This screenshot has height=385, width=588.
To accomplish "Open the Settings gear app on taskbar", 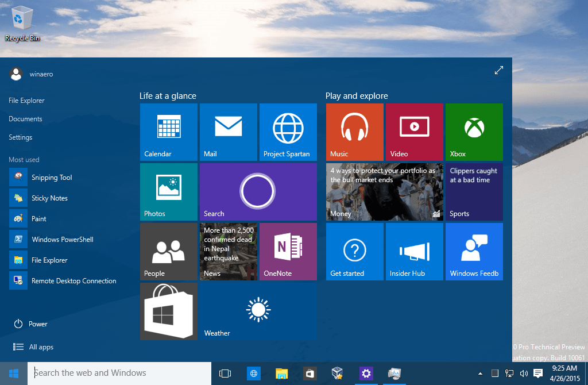I will click(x=366, y=374).
